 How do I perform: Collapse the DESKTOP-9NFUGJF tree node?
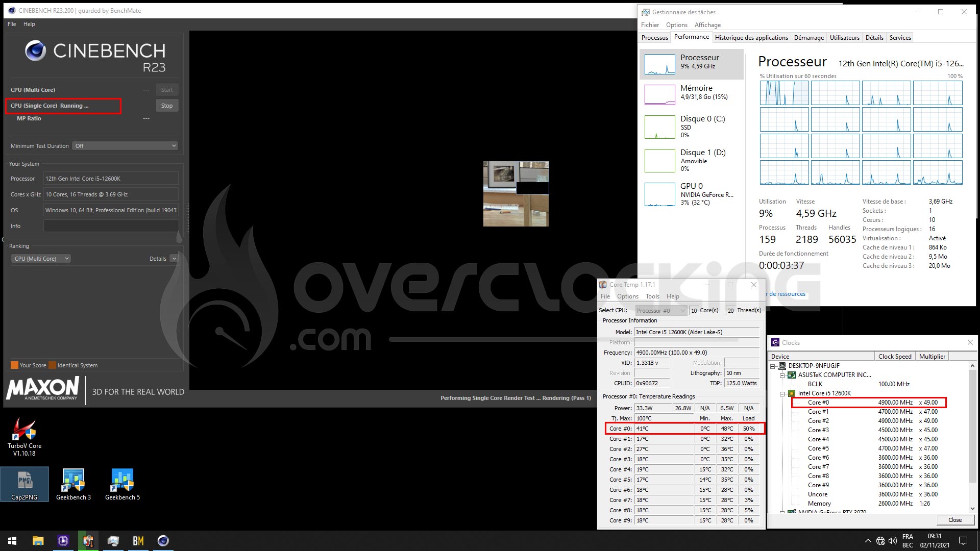point(773,366)
